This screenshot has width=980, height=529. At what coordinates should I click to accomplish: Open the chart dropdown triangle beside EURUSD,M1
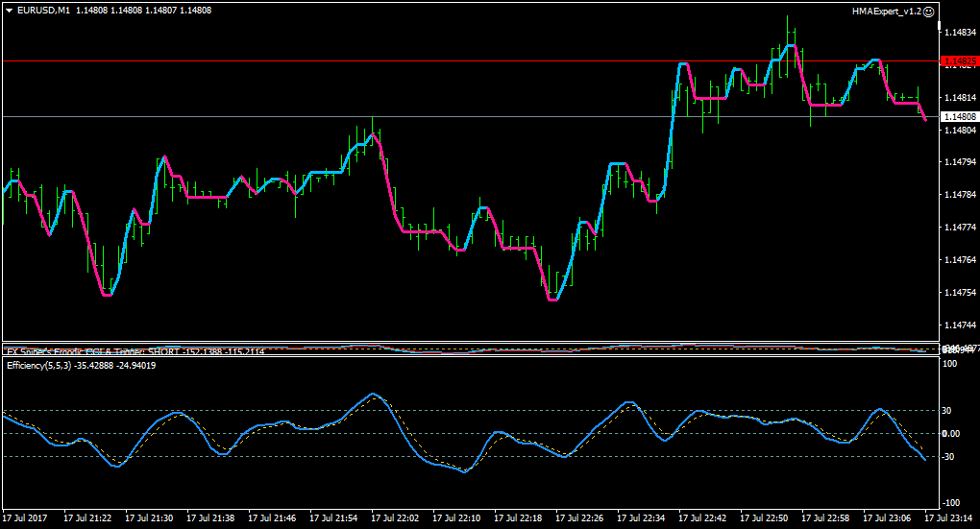[x=10, y=11]
